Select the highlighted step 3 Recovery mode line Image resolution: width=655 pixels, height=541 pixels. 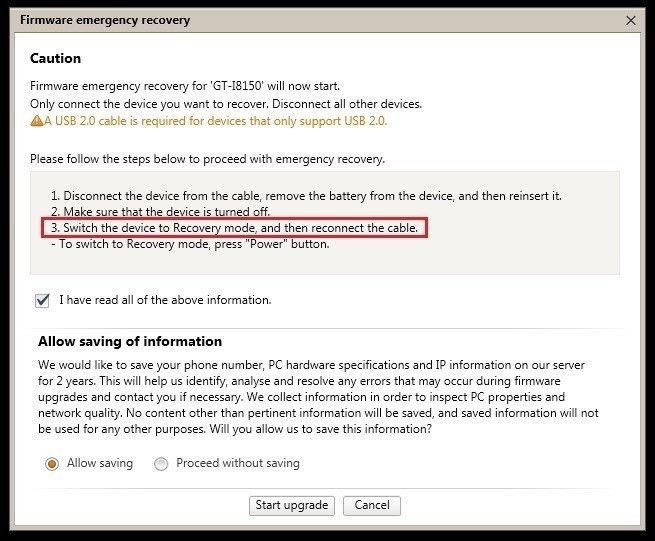234,228
